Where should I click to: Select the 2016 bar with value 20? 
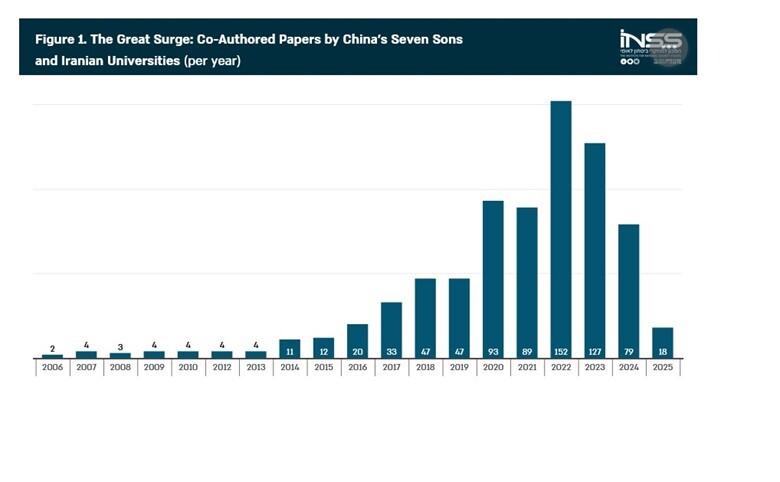pos(358,341)
